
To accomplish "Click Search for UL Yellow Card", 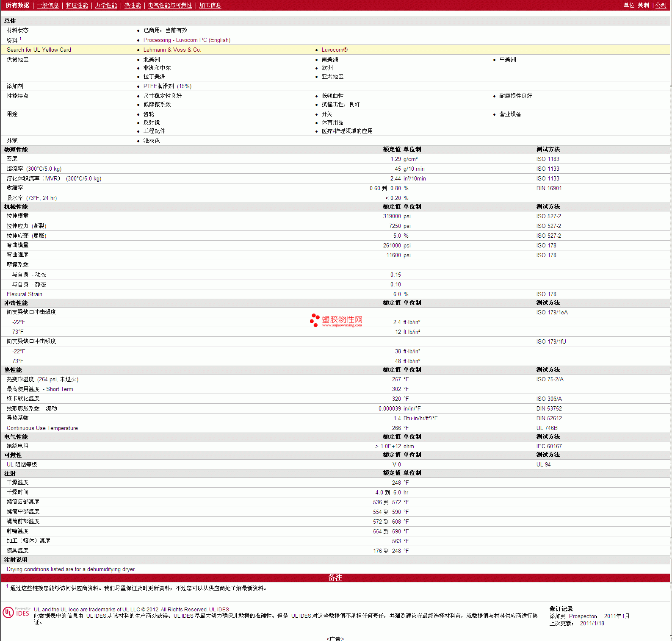I will [39, 50].
